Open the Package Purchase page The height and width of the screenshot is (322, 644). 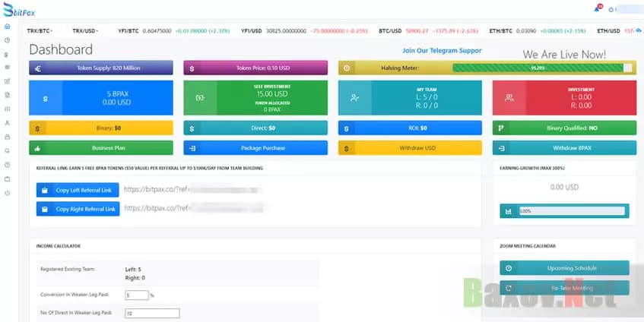pyautogui.click(x=255, y=148)
